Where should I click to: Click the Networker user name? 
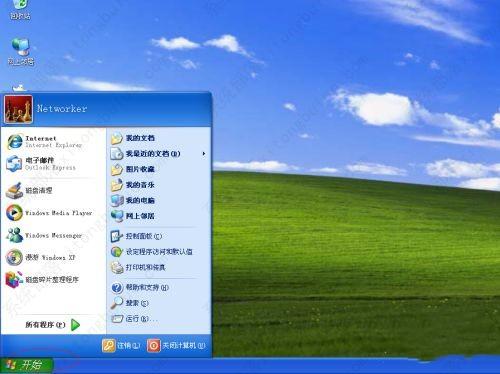tap(62, 109)
